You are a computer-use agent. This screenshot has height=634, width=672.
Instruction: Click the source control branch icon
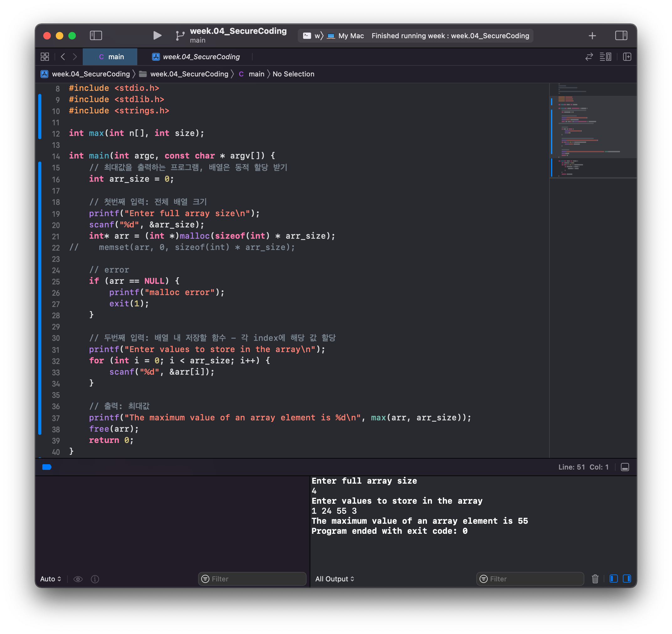[x=180, y=35]
